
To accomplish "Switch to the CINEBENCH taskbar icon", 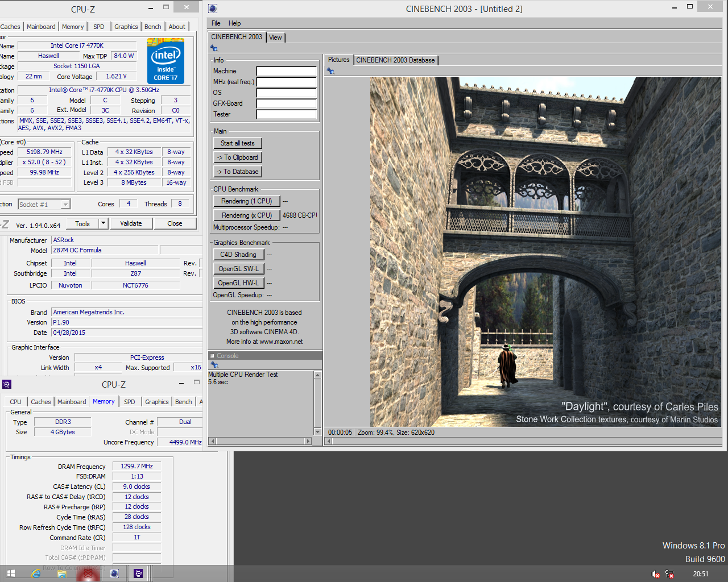I will pyautogui.click(x=114, y=573).
